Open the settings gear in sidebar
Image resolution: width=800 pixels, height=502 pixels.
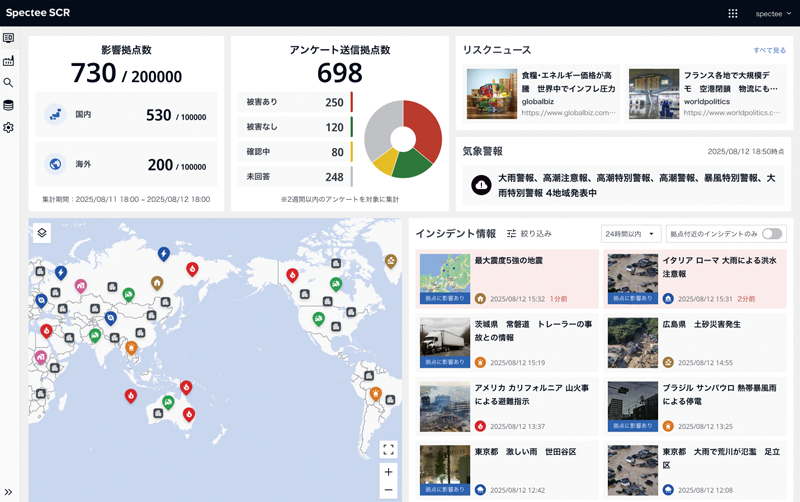9,128
